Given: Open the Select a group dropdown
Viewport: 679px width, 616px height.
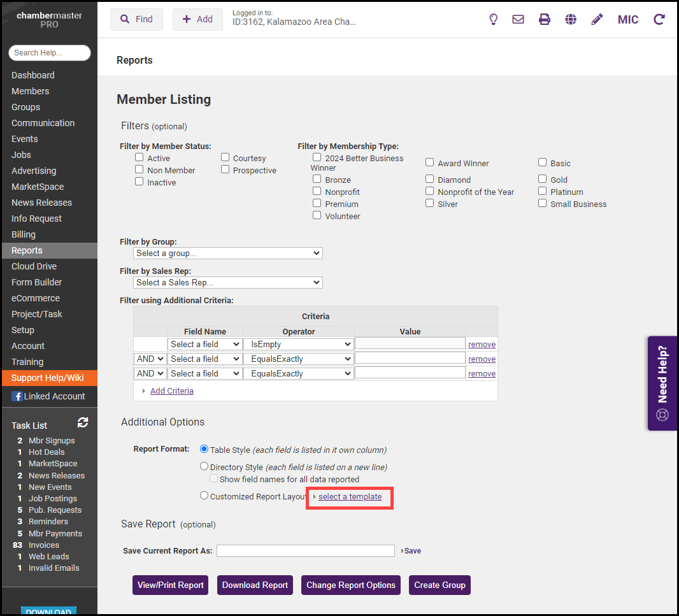Looking at the screenshot, I should (228, 253).
